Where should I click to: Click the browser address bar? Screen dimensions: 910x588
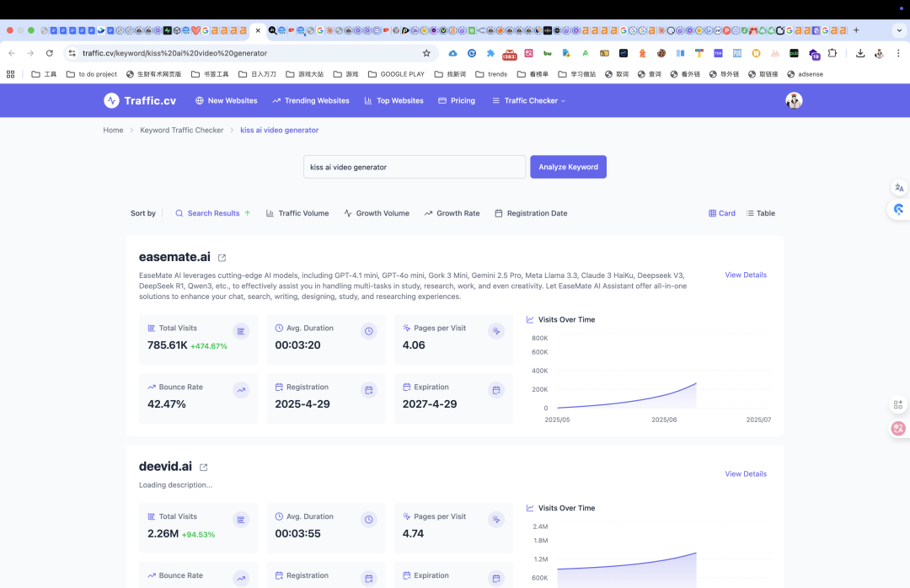click(249, 53)
